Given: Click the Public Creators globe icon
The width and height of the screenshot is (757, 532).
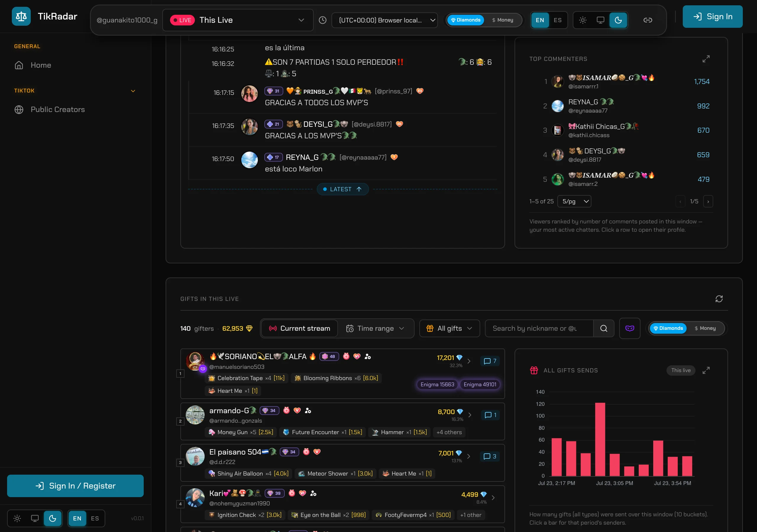Looking at the screenshot, I should [x=19, y=109].
